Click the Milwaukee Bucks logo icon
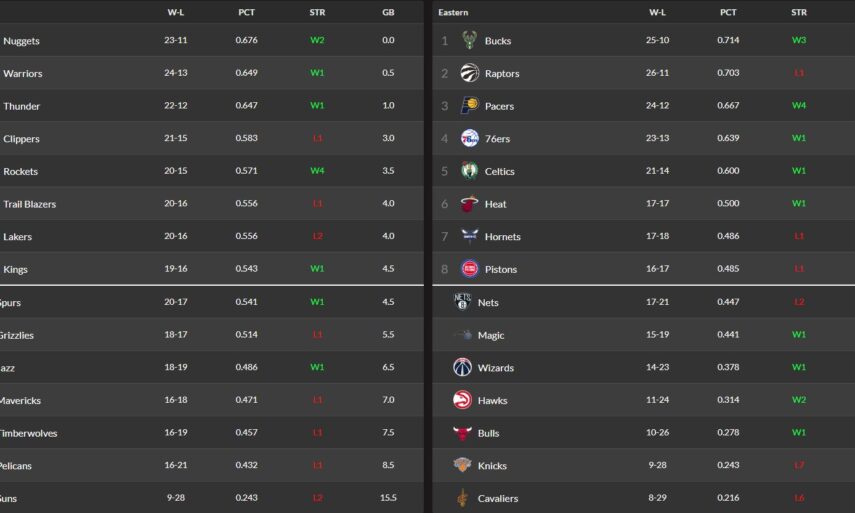Image resolution: width=855 pixels, height=513 pixels. pos(469,40)
